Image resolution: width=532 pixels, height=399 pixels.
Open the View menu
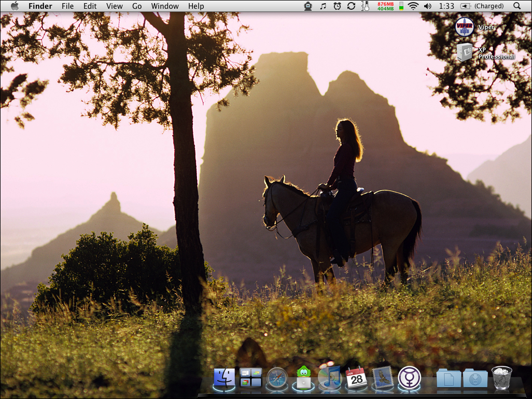[x=115, y=6]
